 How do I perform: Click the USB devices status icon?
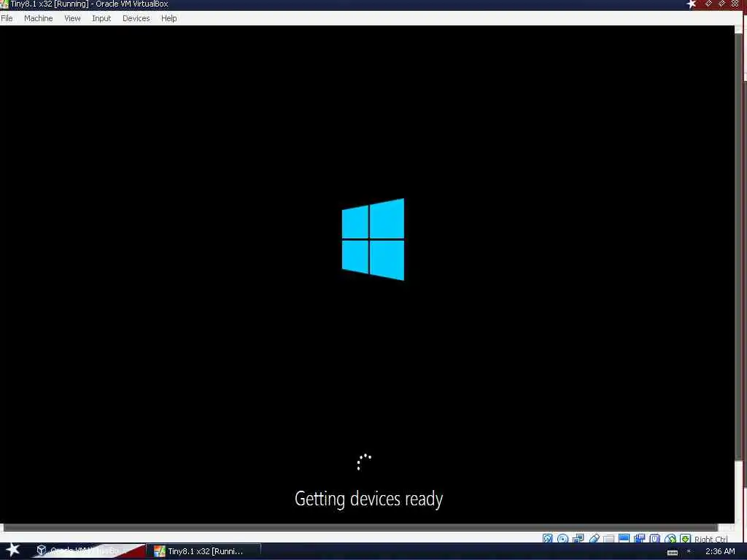[x=595, y=539]
